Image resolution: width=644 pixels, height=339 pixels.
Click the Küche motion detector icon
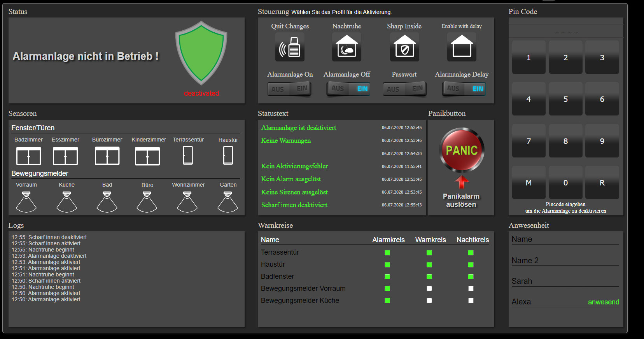click(66, 202)
